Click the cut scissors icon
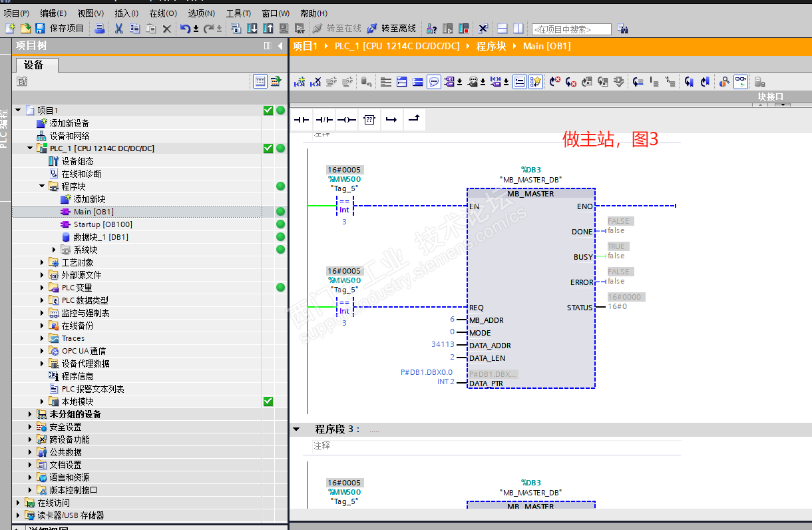This screenshot has width=812, height=530. coord(118,29)
